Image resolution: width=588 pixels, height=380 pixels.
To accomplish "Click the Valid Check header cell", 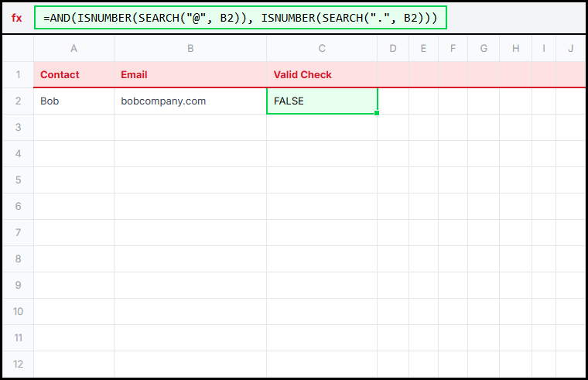I will click(322, 75).
